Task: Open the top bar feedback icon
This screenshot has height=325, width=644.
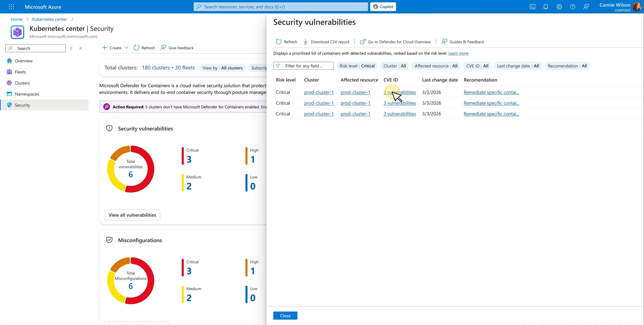Action: [x=586, y=7]
